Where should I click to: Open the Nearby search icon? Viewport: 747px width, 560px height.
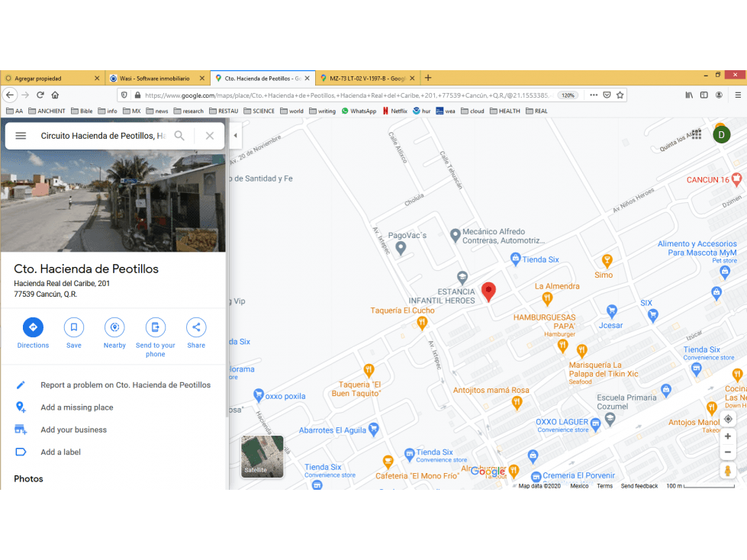114,327
